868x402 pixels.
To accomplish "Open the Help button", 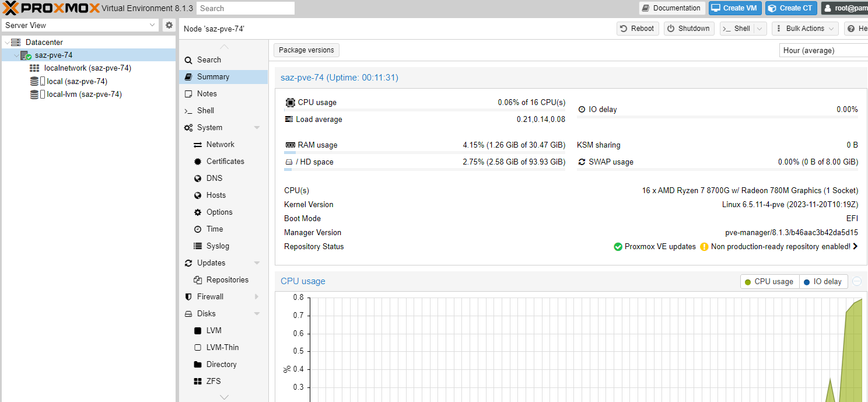I will (x=856, y=29).
